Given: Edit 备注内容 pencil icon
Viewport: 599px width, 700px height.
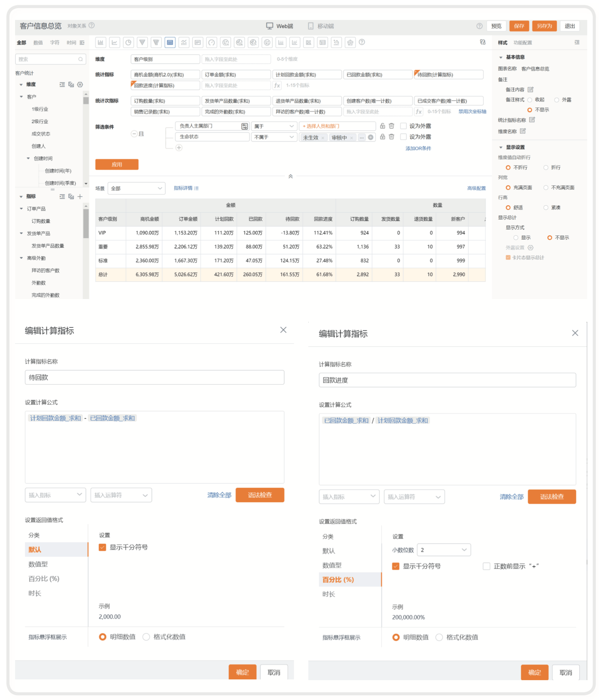Looking at the screenshot, I should pyautogui.click(x=530, y=89).
